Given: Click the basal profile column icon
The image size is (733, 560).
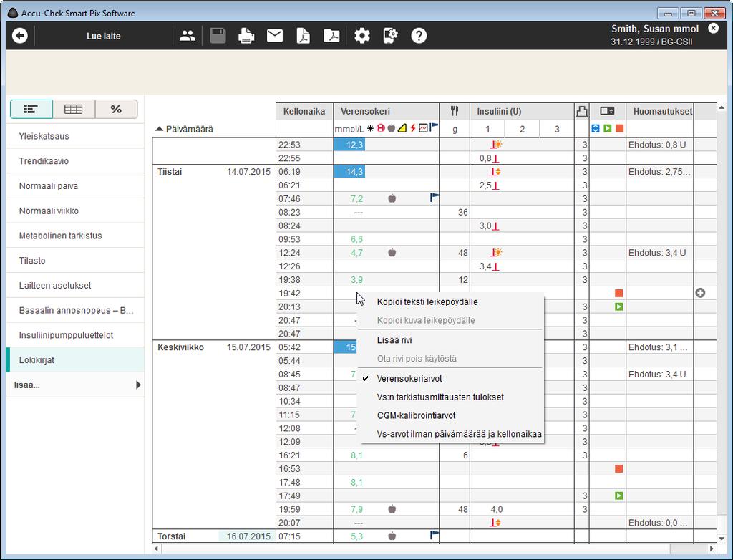Looking at the screenshot, I should pyautogui.click(x=581, y=111).
